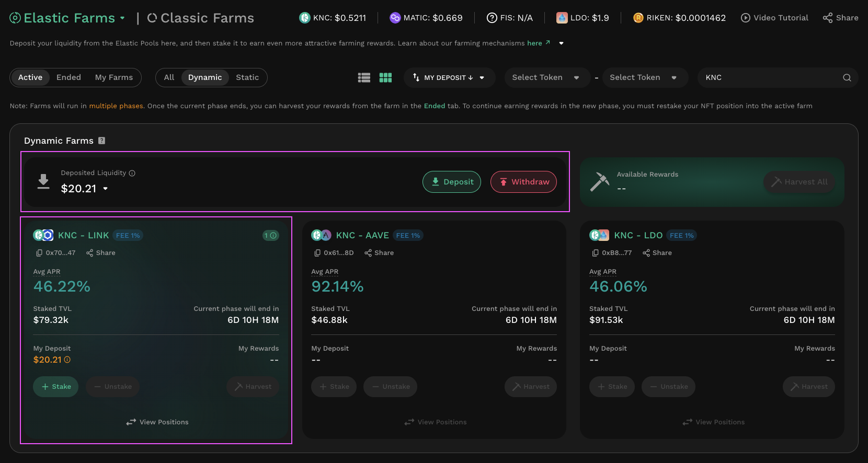Switch to list view layout icon

click(x=364, y=78)
